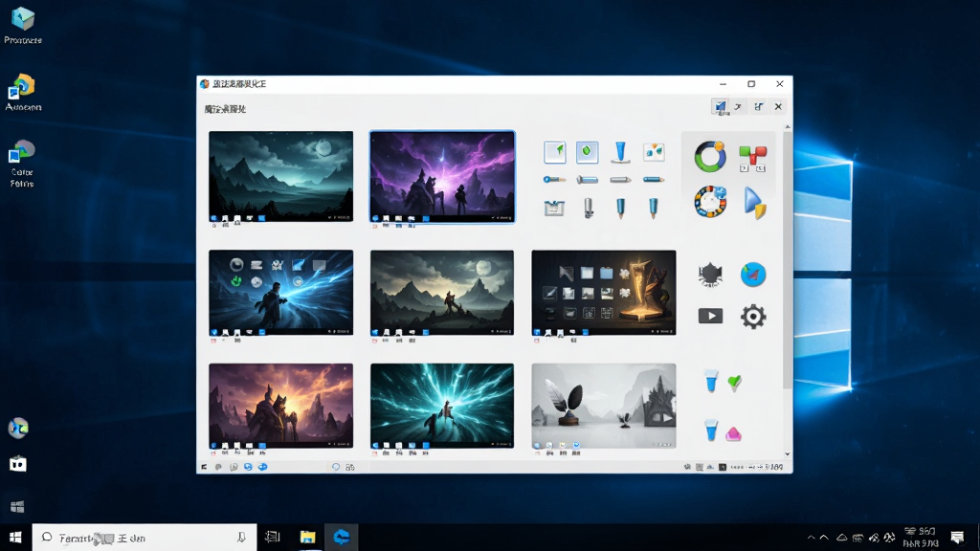Select the orange sunset armored warriors wallpaper
This screenshot has width=980, height=551.
tap(280, 406)
